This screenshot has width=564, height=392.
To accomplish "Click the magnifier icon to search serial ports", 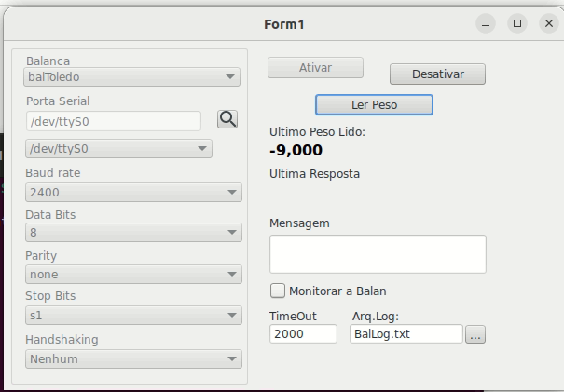I will click(x=227, y=119).
